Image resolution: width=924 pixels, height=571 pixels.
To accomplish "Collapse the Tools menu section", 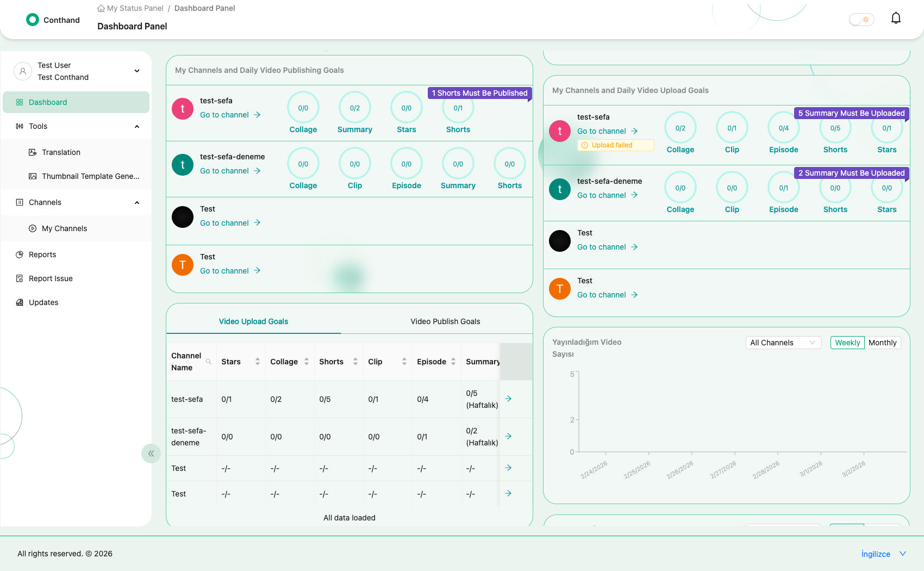I will click(x=137, y=126).
